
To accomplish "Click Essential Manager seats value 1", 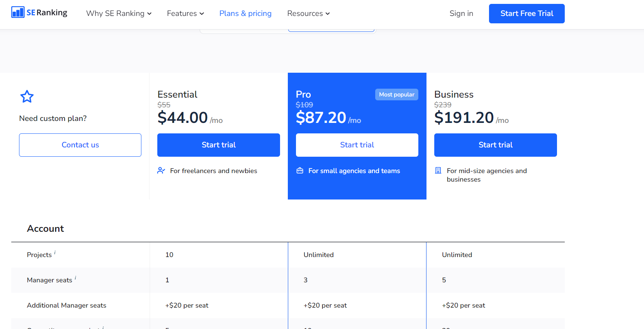I will click(x=167, y=280).
